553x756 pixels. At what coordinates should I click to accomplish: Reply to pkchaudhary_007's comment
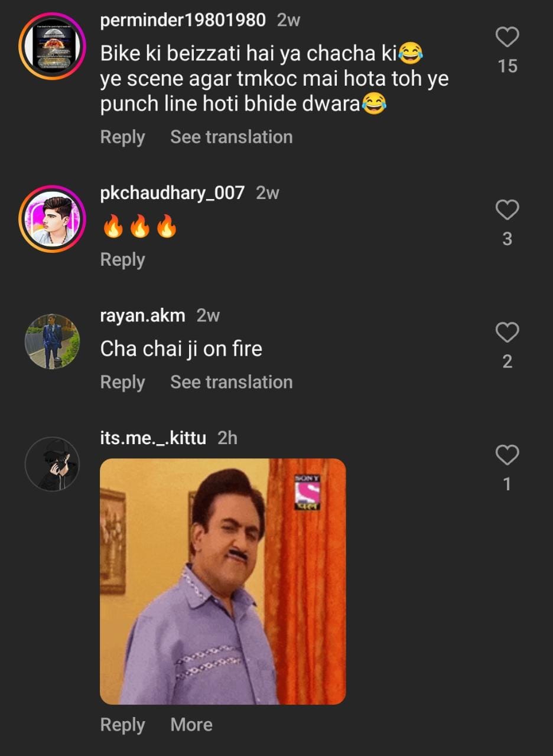click(x=122, y=260)
